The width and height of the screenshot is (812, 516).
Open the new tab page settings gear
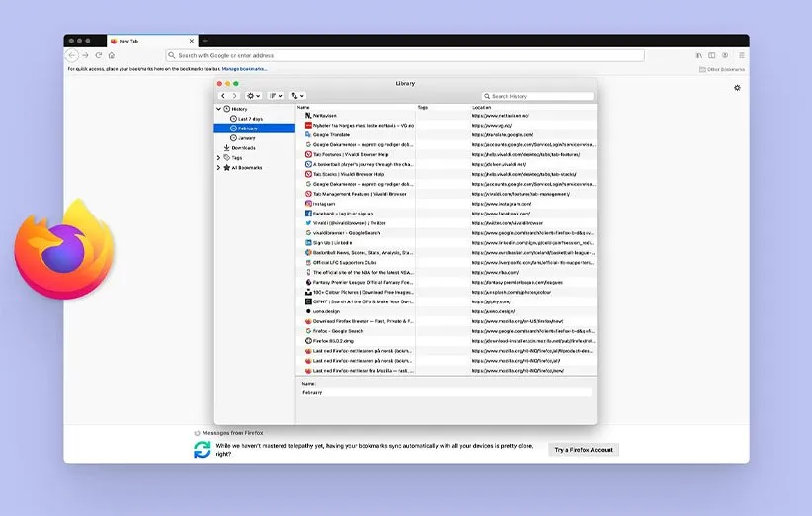coord(737,88)
